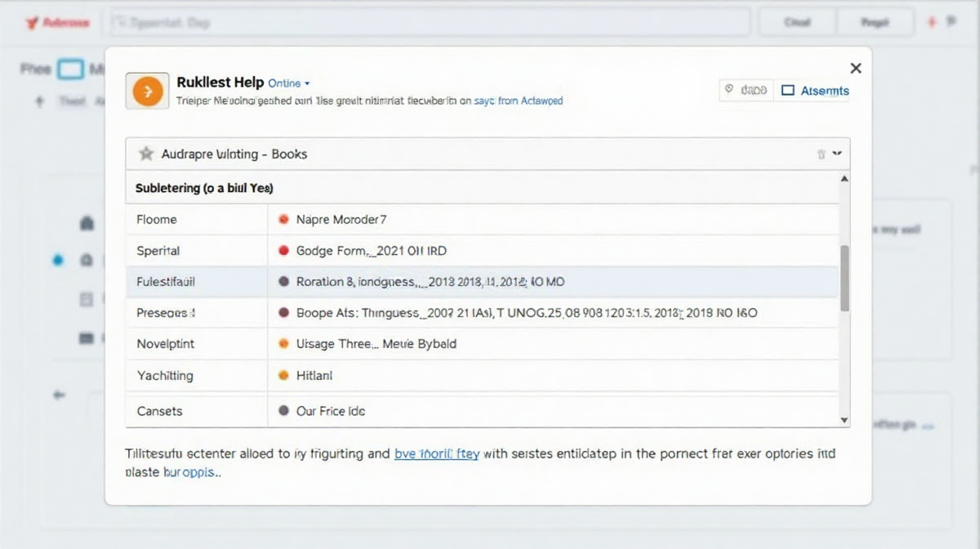
Task: Click the 'bve ihoriil ftey' link
Action: point(437,453)
